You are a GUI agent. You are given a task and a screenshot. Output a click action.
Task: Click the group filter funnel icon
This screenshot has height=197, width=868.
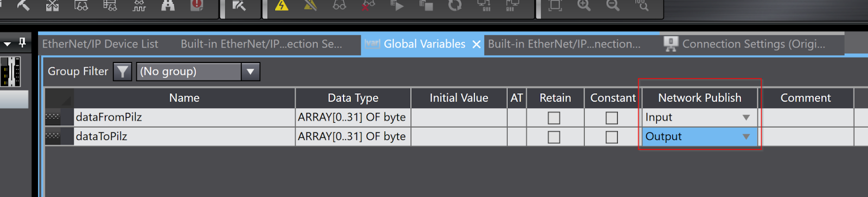[123, 71]
